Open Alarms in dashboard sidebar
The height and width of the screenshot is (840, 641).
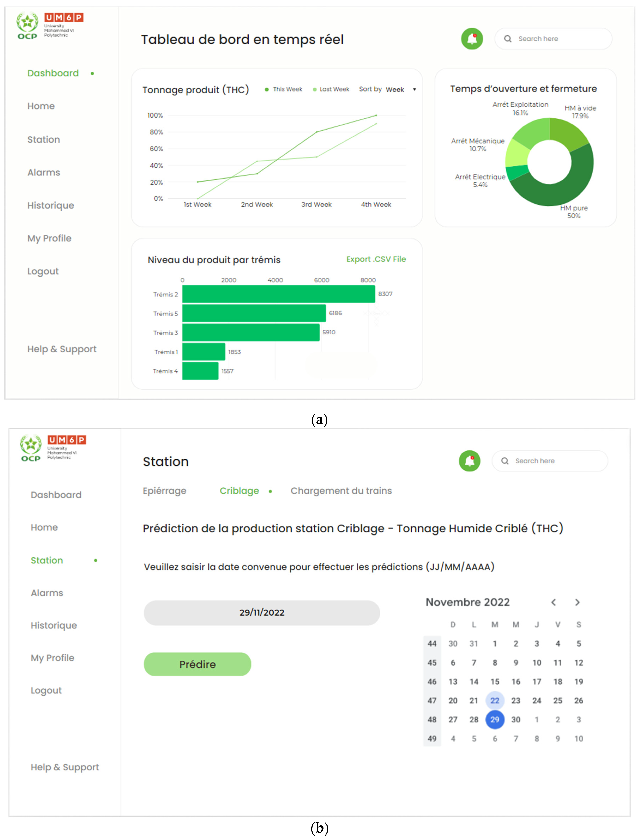[x=44, y=172]
